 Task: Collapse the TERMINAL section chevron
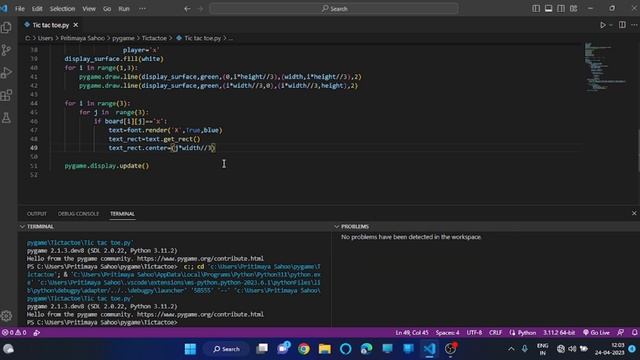(22, 227)
